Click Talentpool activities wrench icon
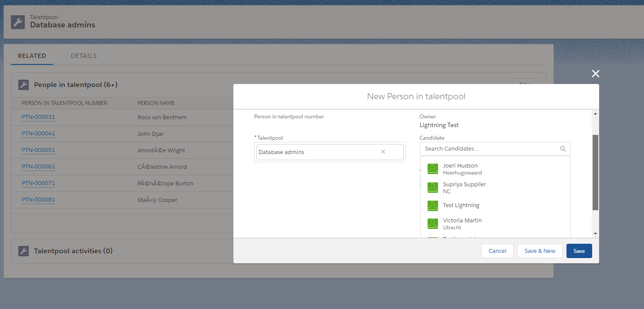 [24, 251]
